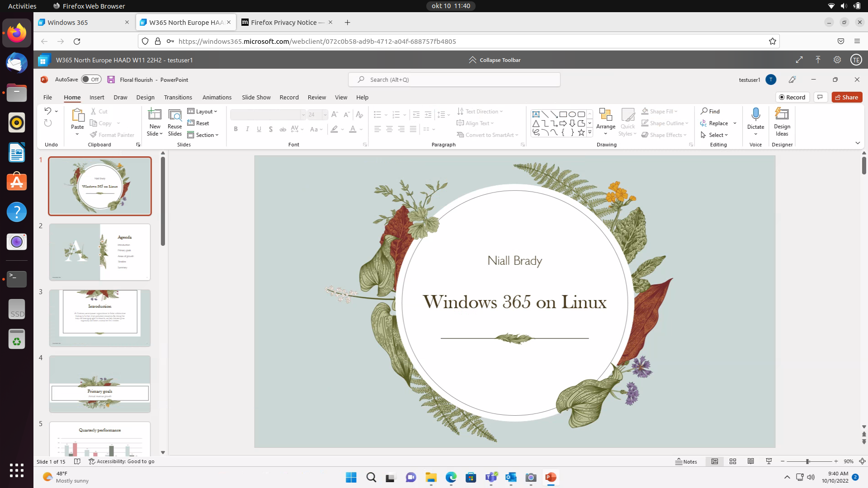Click the Record button near Share

click(792, 97)
